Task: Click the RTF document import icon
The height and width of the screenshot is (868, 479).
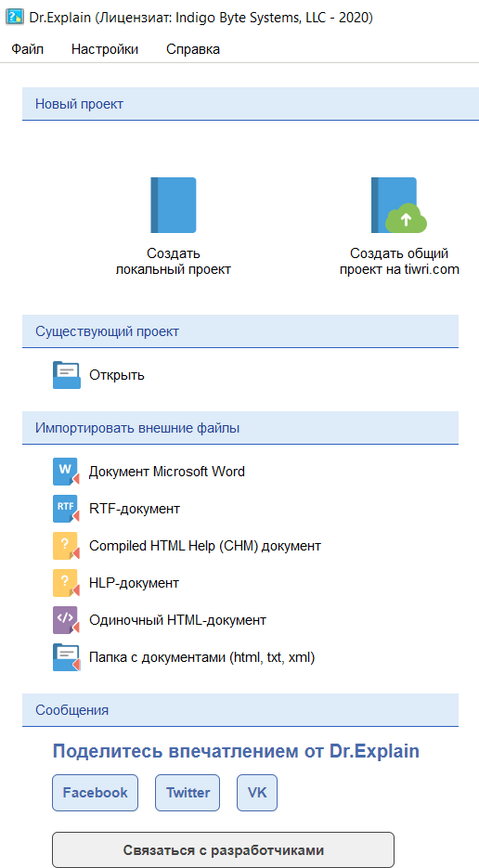Action: tap(66, 509)
